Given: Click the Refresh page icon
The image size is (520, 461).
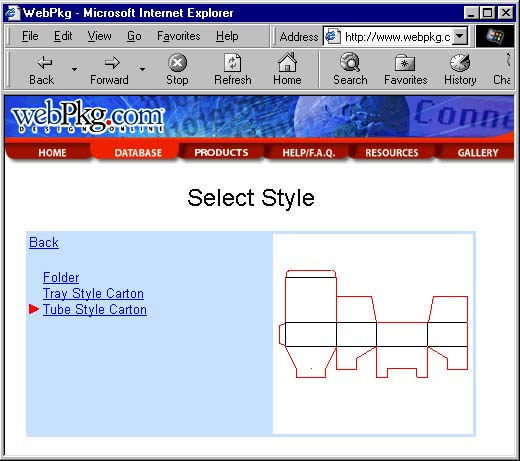Looking at the screenshot, I should click(232, 62).
